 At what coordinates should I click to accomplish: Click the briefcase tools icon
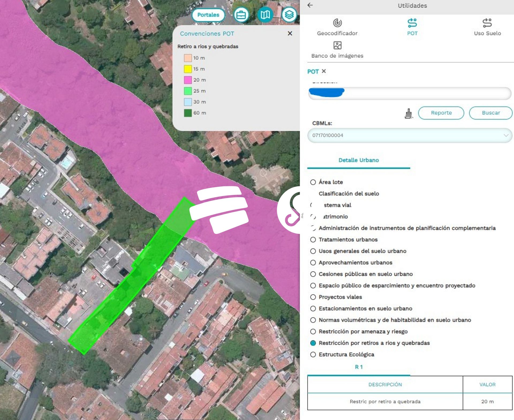241,15
